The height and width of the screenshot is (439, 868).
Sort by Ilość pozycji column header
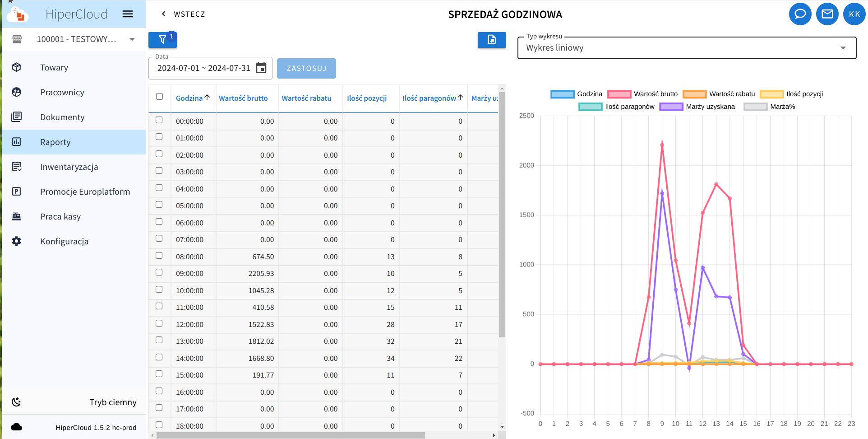pos(367,98)
